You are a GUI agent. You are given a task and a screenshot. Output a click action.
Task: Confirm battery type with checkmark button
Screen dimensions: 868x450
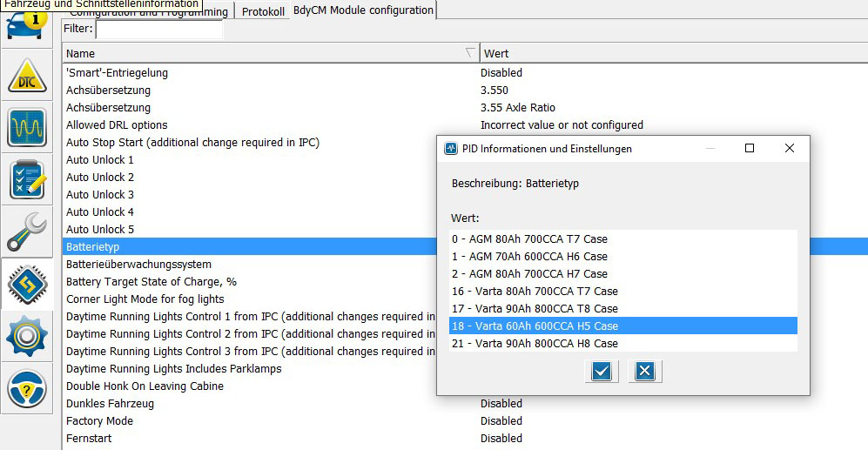pos(602,371)
